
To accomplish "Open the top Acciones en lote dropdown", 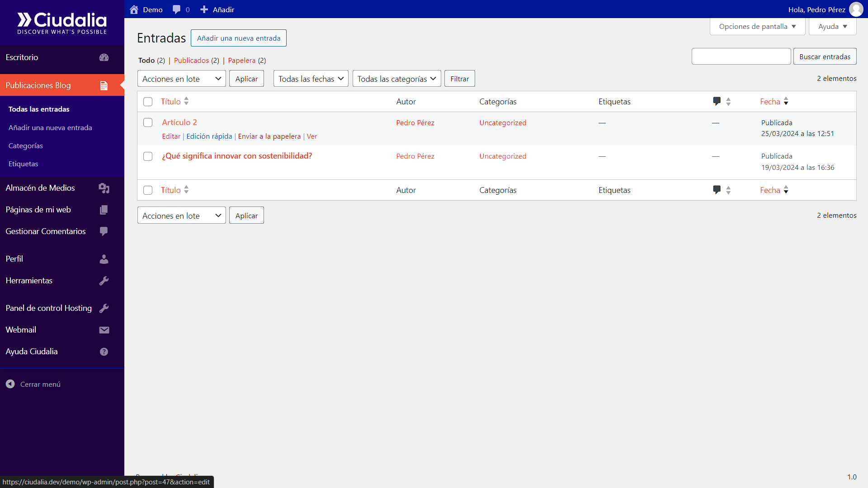I will click(181, 79).
